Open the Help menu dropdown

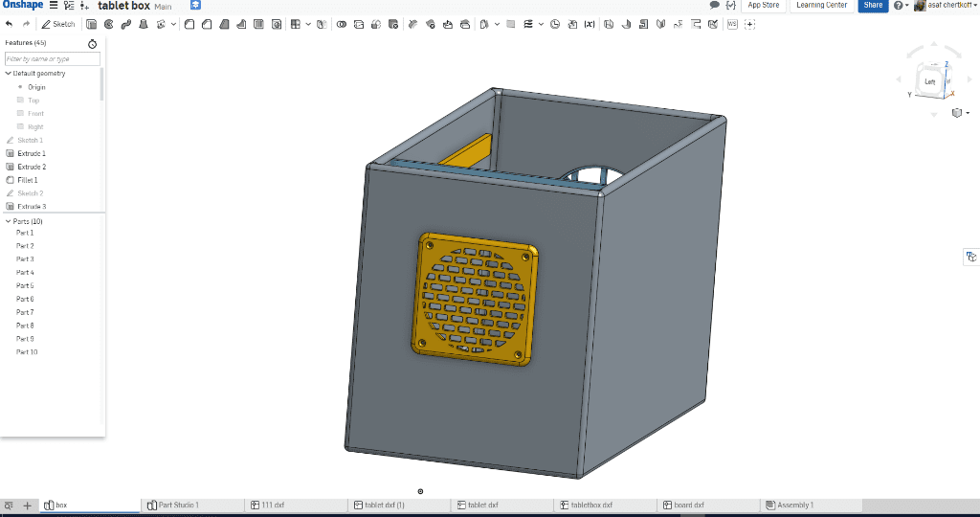[x=902, y=5]
